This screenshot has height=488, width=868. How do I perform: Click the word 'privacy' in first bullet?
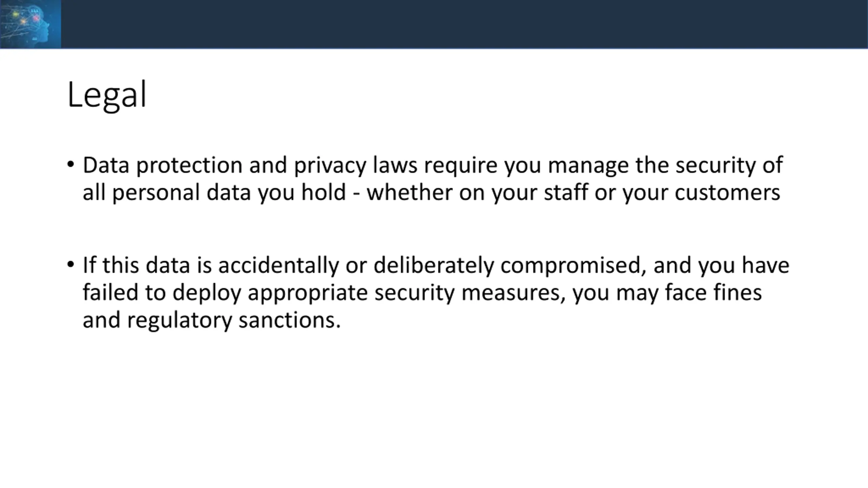(x=330, y=166)
